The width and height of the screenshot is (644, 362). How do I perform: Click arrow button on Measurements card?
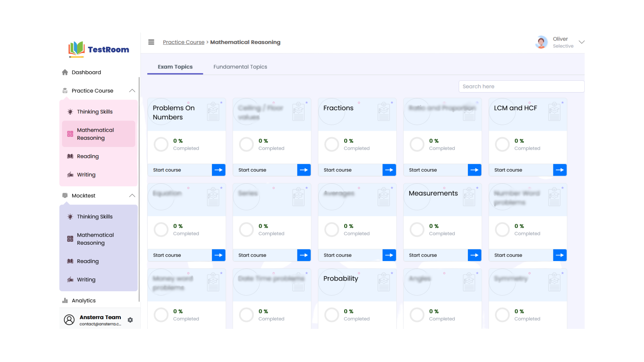click(x=475, y=255)
